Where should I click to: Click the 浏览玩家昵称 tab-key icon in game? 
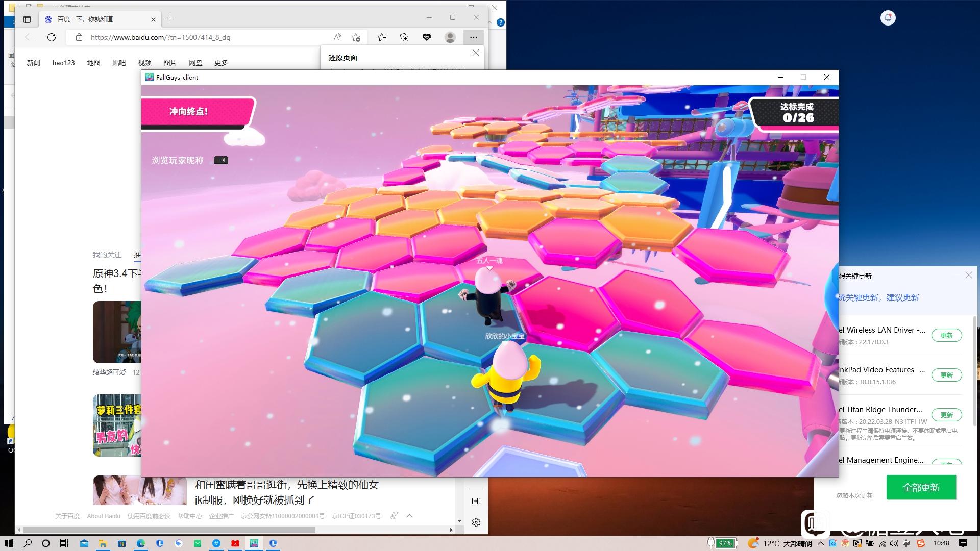220,160
